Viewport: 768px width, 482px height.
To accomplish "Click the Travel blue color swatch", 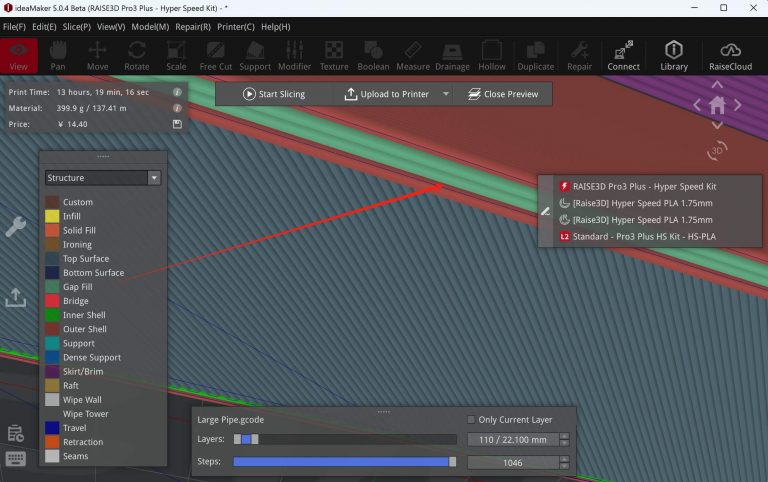I will 52,428.
